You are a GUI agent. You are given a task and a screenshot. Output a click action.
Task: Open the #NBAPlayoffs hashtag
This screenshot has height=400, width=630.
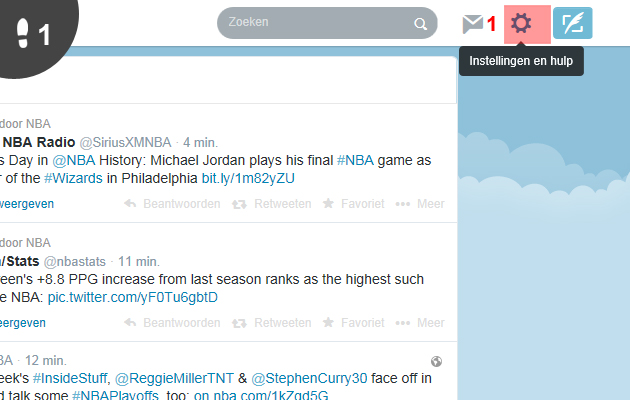[x=115, y=395]
